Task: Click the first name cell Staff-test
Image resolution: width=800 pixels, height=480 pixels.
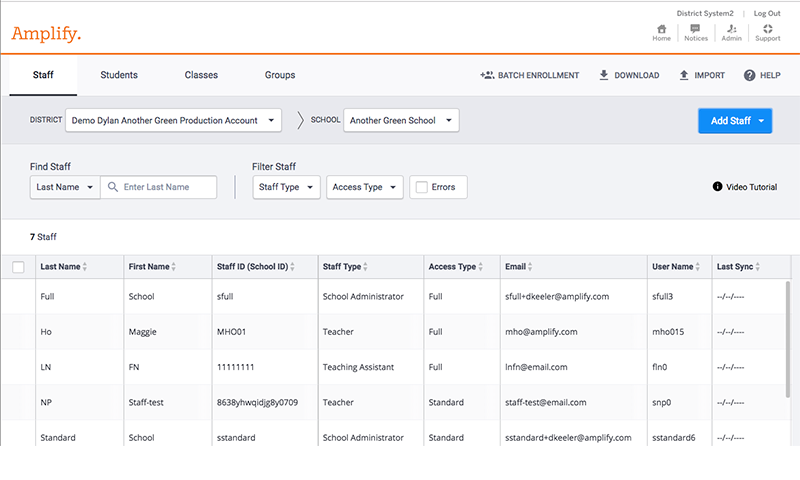Action: point(146,402)
